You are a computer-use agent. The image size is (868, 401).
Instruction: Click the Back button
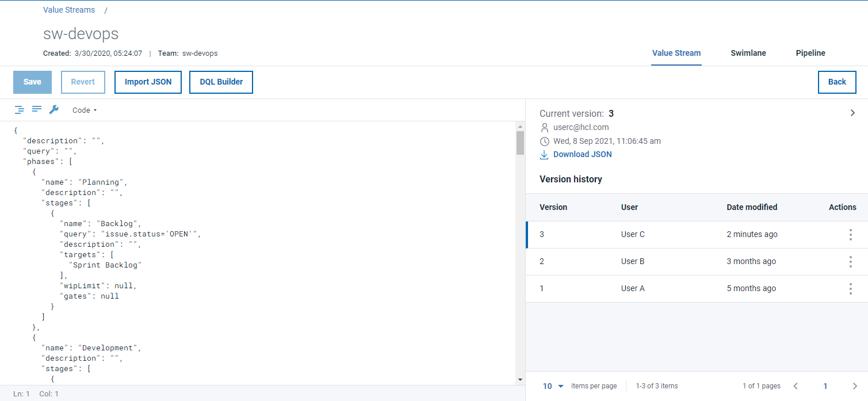[837, 82]
